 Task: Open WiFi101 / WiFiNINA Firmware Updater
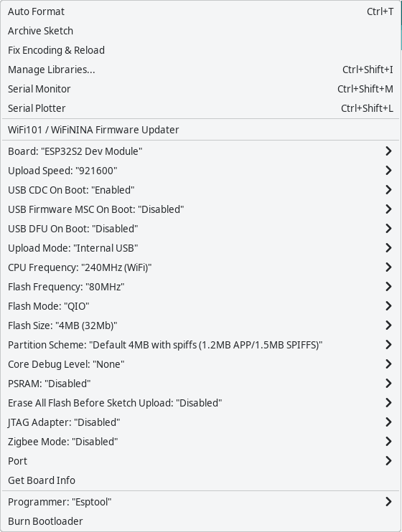click(201, 130)
